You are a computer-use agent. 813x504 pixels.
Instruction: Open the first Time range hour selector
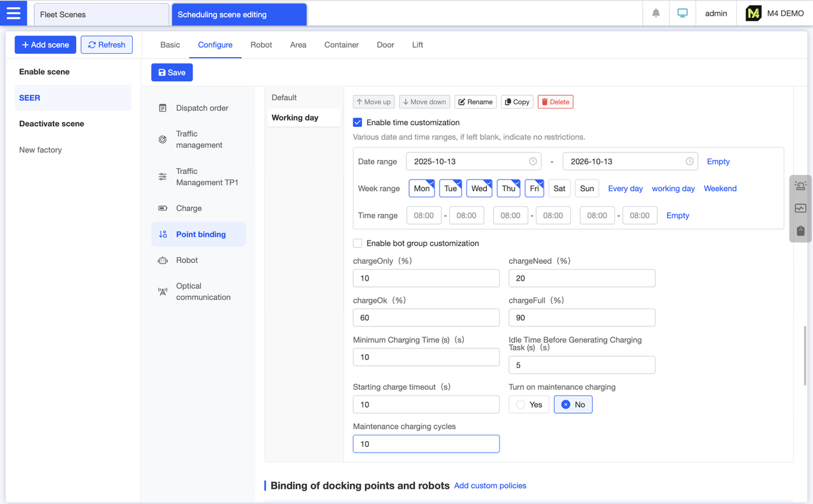click(x=424, y=215)
